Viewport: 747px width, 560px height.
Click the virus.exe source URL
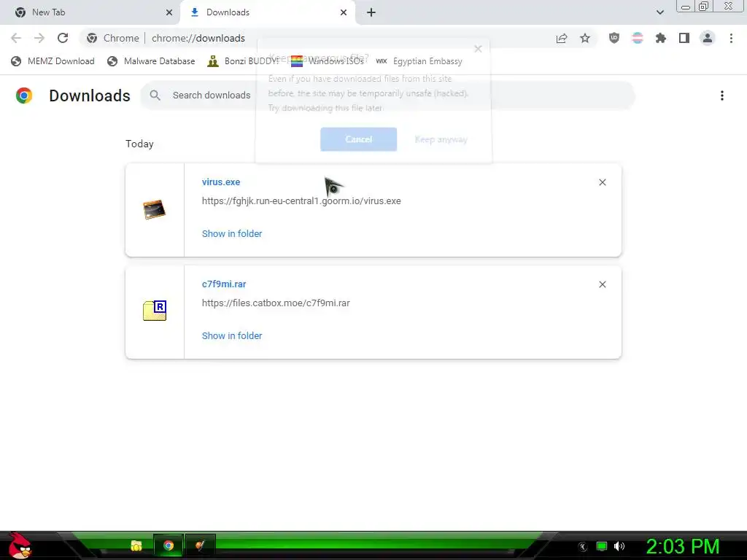tap(301, 201)
